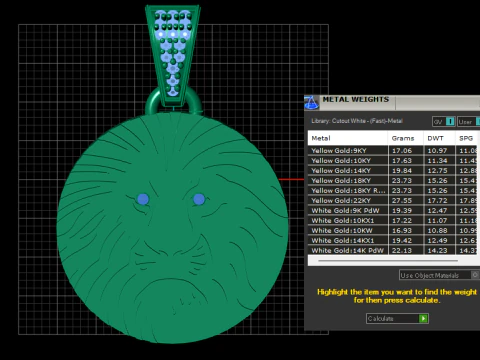Toggle Use Object Materials option

(439, 275)
